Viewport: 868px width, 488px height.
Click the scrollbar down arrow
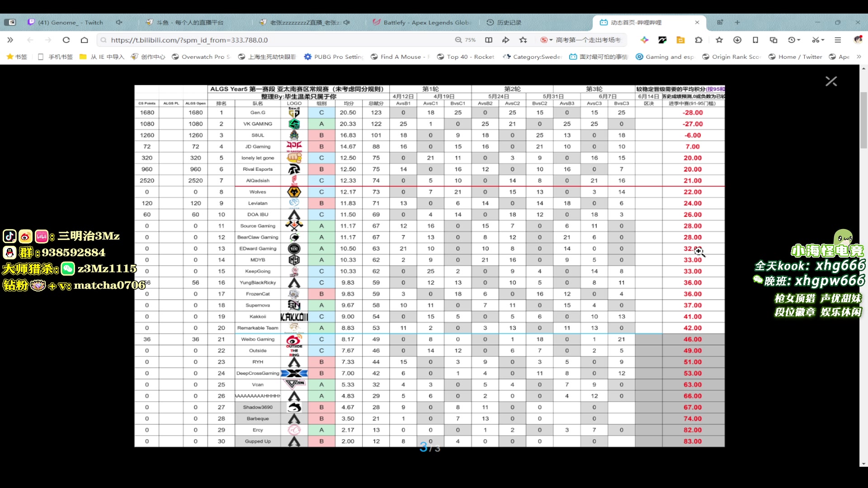pos(863,464)
